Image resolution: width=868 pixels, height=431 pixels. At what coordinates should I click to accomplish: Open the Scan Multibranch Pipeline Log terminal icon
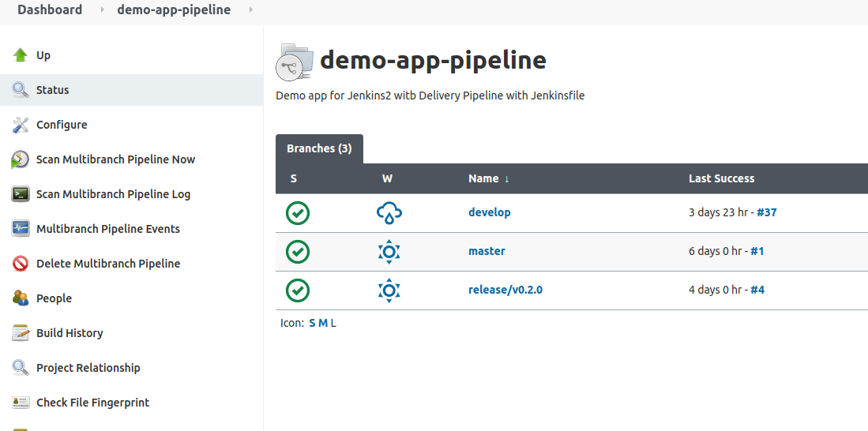click(x=21, y=194)
